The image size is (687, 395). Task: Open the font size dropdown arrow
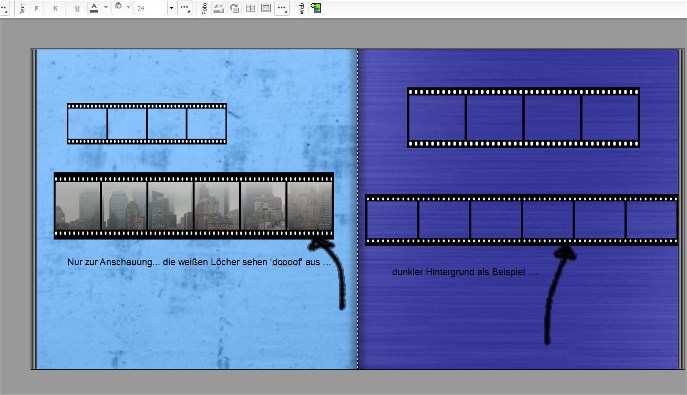tap(171, 8)
